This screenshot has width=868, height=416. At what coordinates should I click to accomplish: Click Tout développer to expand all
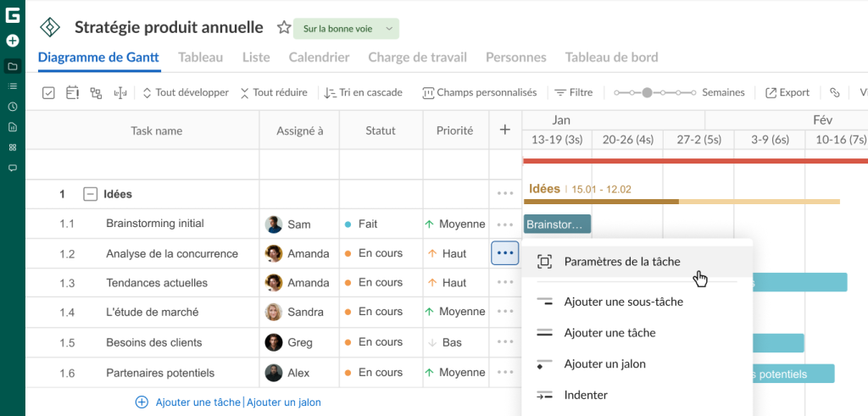pos(186,93)
